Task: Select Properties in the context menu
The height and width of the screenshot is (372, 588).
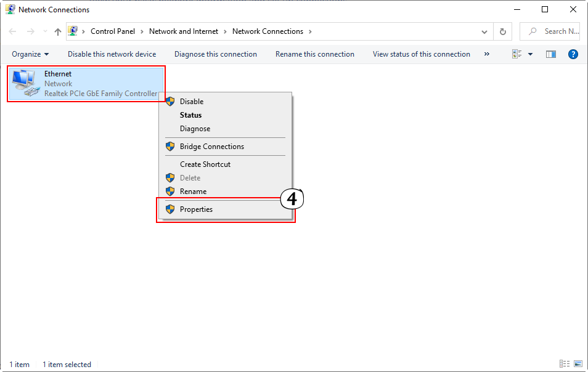Action: tap(196, 209)
